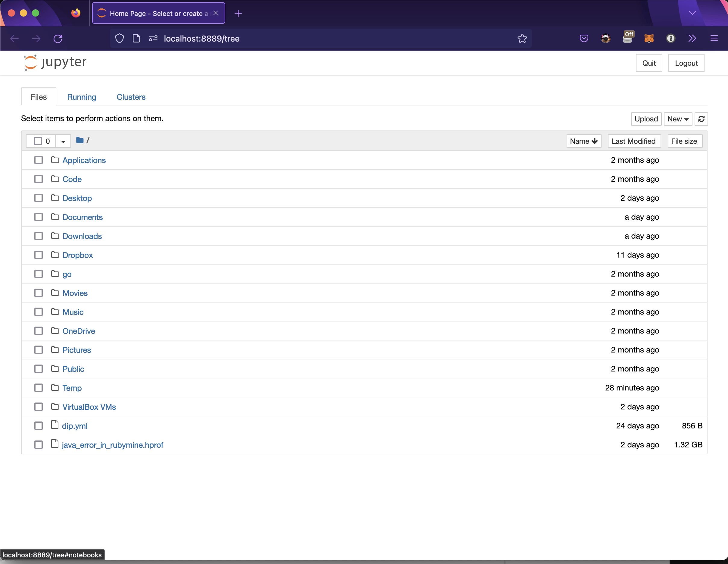Open the MetaMask fox extension
This screenshot has height=564, width=728.
(649, 39)
